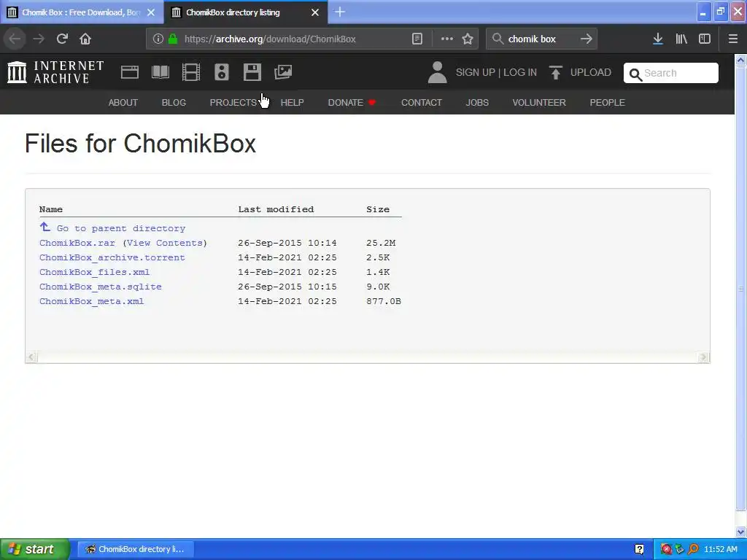Open the Internet Archive home logo

click(55, 72)
